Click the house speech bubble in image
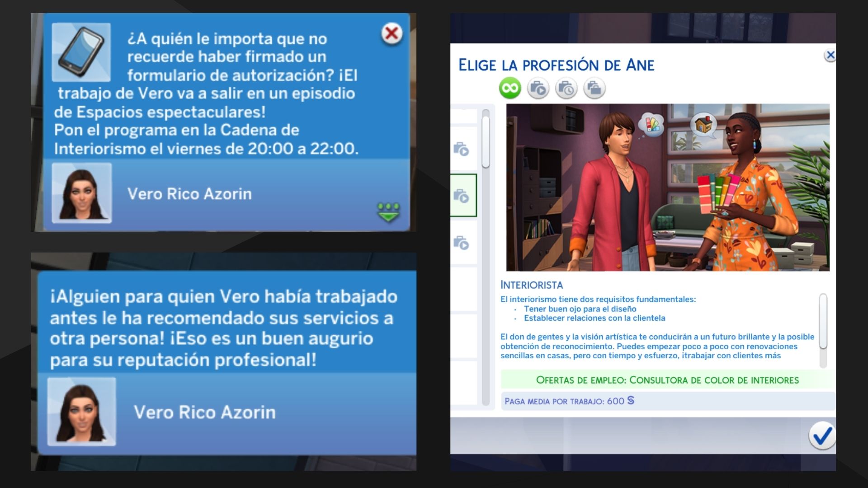Viewport: 868px width, 488px height. pos(703,125)
